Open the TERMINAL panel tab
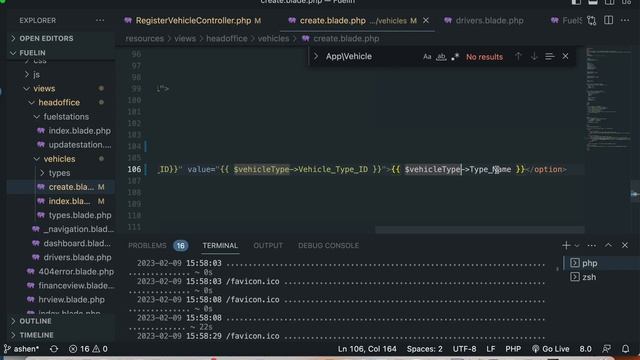The image size is (640, 360). click(220, 246)
